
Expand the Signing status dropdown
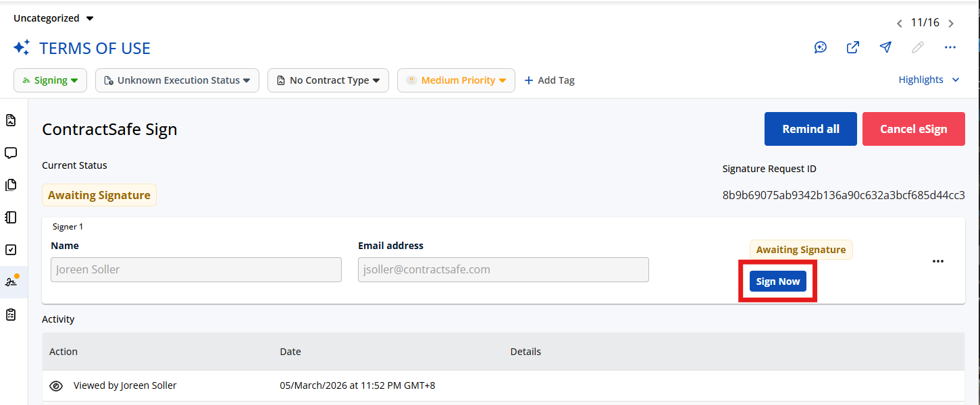click(x=50, y=80)
